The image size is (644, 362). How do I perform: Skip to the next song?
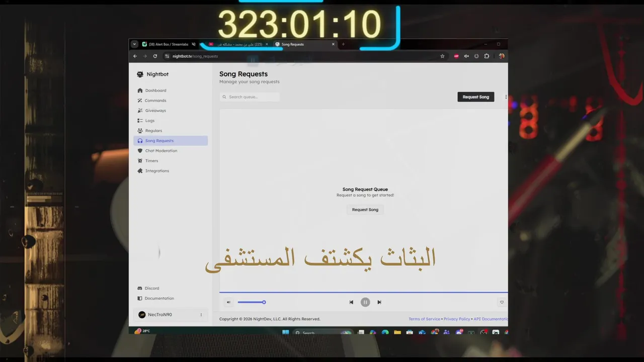click(x=379, y=302)
